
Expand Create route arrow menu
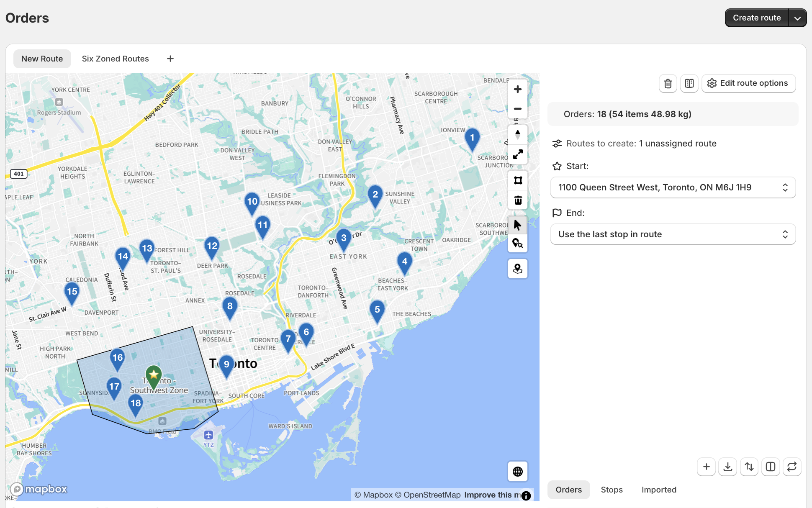(x=797, y=18)
